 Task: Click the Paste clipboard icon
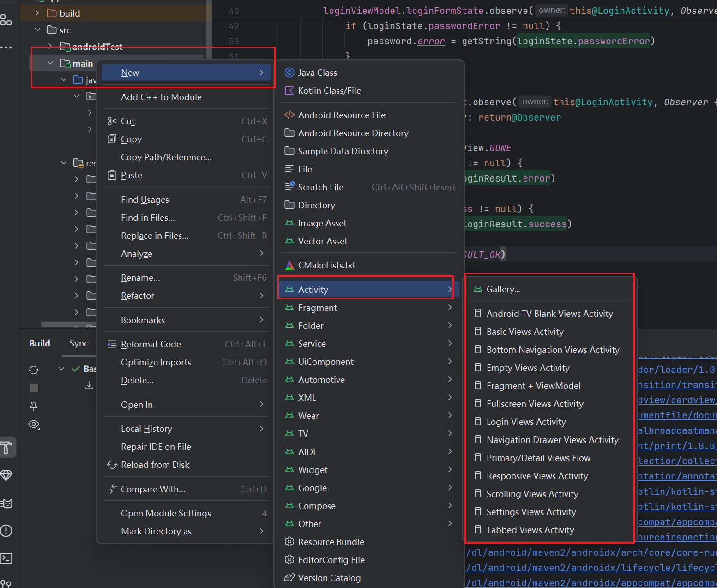coord(112,175)
